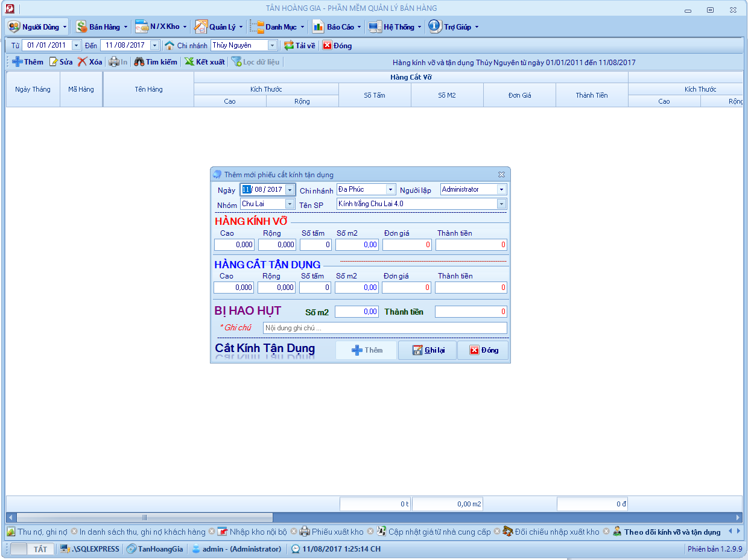Click the Tải về reload icon

click(289, 46)
